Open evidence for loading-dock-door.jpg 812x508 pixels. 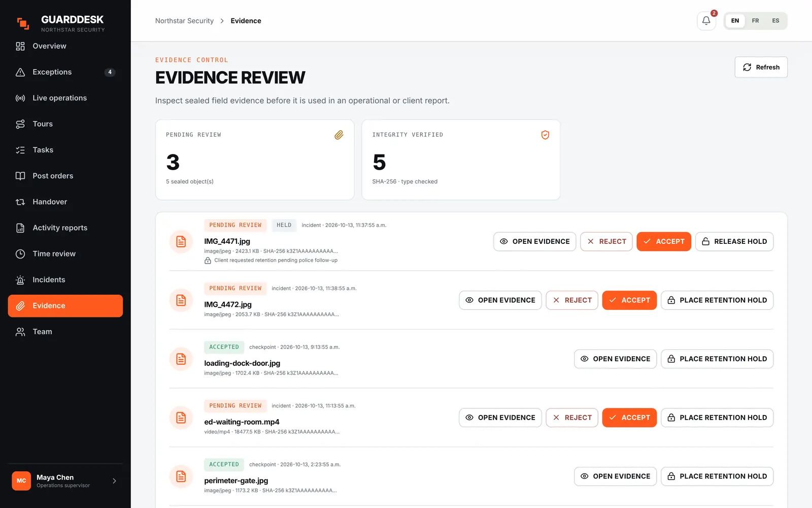point(615,359)
